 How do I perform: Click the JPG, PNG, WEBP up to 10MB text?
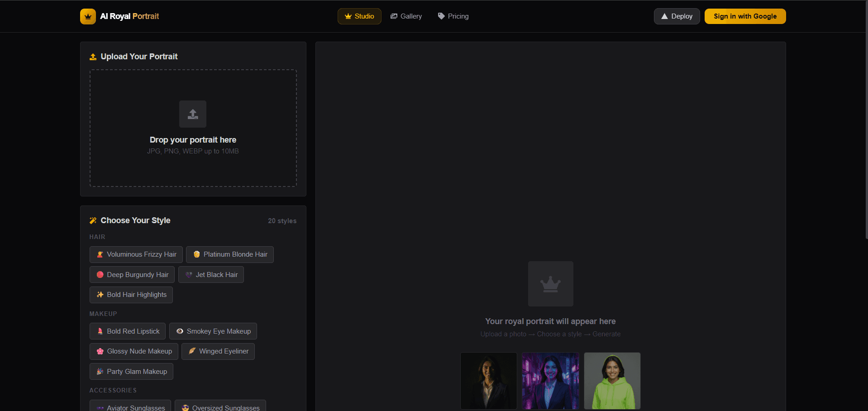[193, 151]
